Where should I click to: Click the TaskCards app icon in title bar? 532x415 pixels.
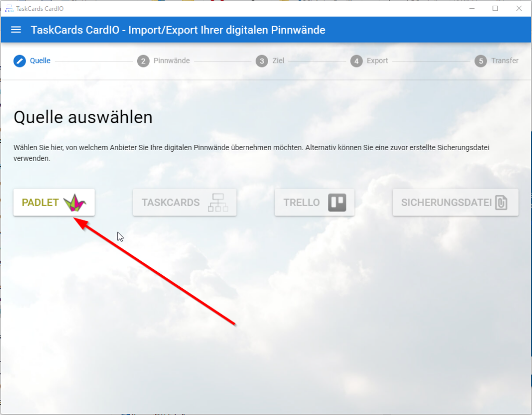[x=9, y=8]
